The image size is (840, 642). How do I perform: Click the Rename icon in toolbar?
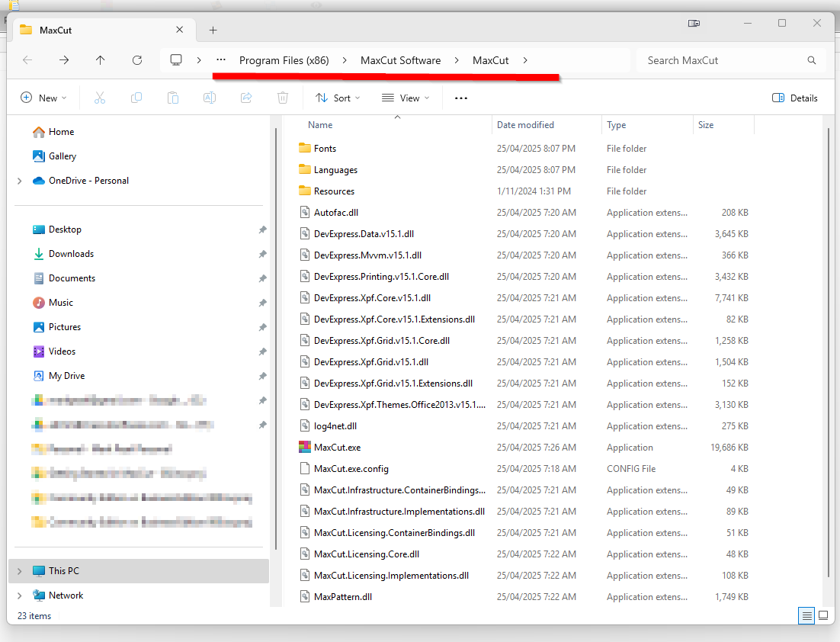pos(209,98)
